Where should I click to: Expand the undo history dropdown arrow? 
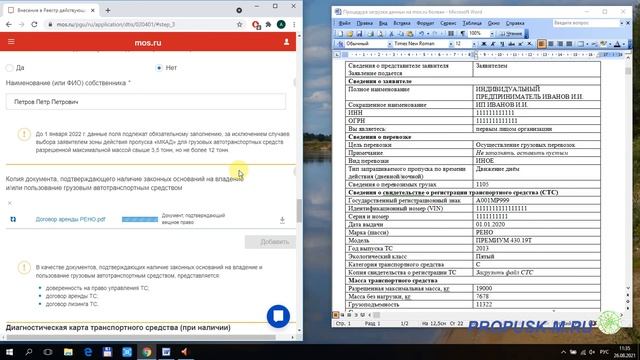click(427, 33)
